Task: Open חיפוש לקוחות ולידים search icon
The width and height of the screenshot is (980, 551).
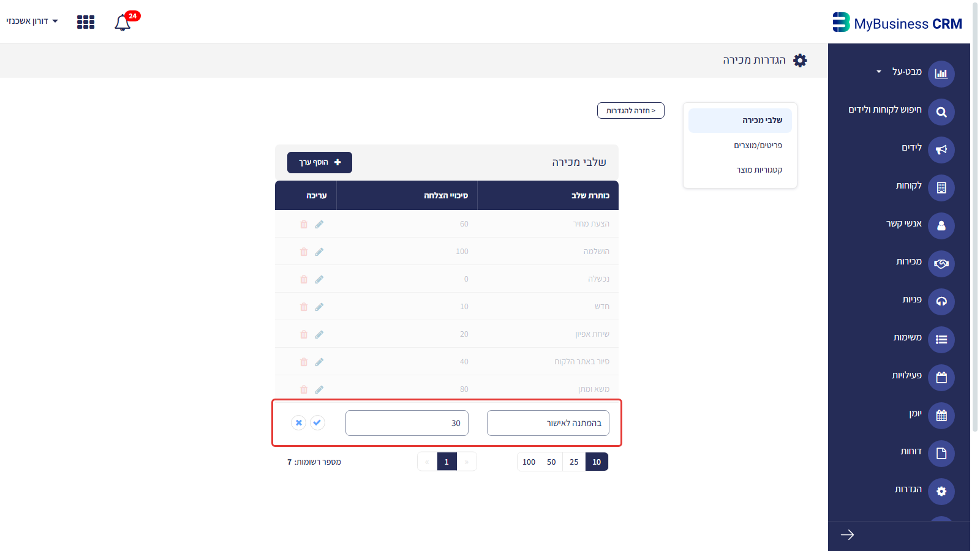Action: pos(941,112)
